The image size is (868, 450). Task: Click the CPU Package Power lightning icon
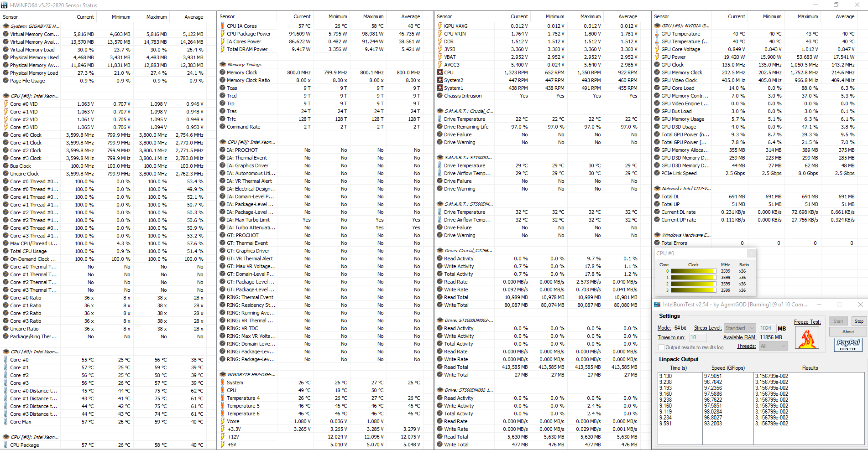click(223, 34)
